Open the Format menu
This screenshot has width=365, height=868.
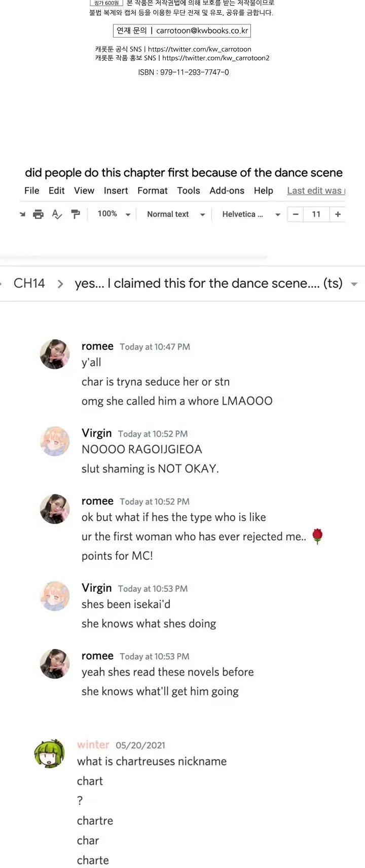[152, 191]
